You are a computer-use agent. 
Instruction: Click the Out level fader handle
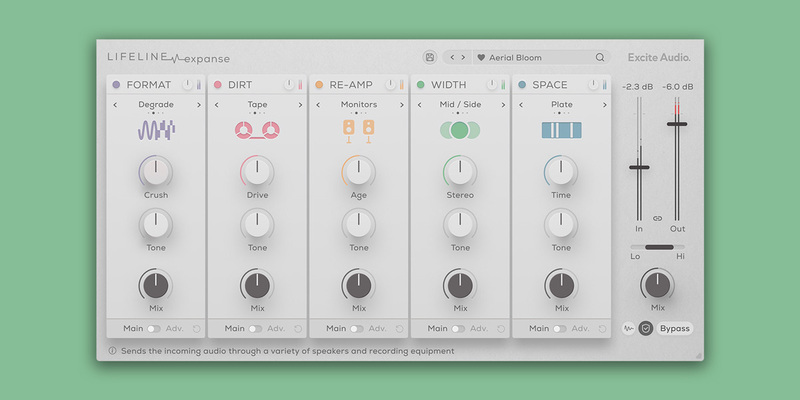click(x=677, y=123)
